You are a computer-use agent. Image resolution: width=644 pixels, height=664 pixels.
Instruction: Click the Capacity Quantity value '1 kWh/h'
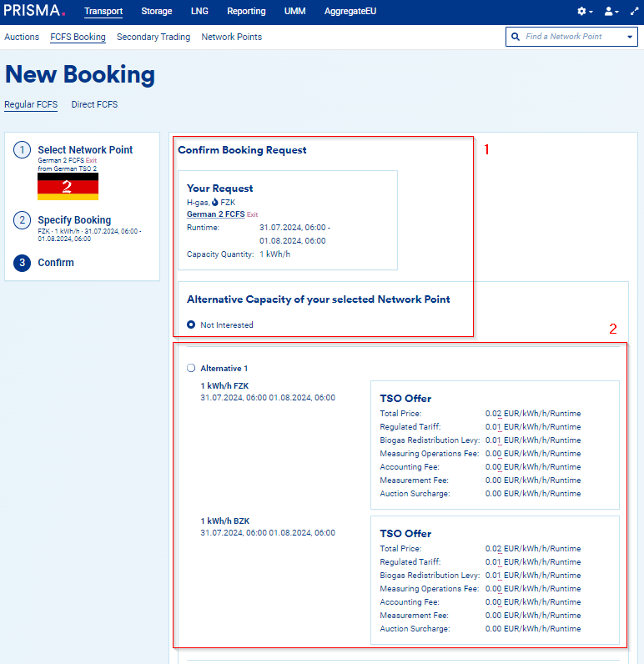pyautogui.click(x=274, y=254)
